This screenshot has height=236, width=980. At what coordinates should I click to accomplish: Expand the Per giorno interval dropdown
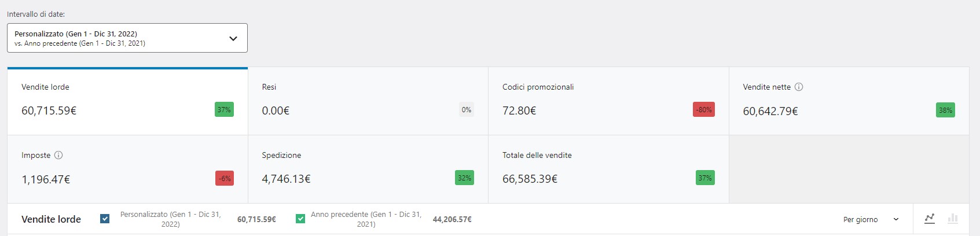tap(871, 219)
